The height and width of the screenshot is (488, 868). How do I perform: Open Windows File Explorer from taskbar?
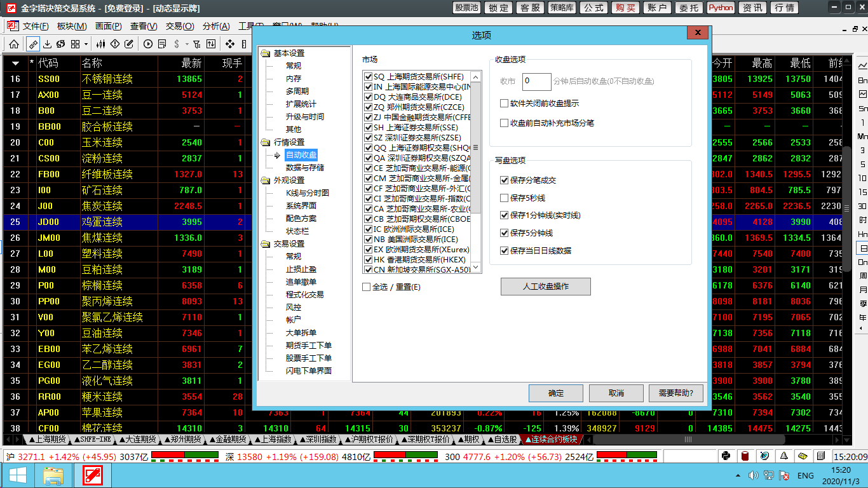(x=53, y=475)
